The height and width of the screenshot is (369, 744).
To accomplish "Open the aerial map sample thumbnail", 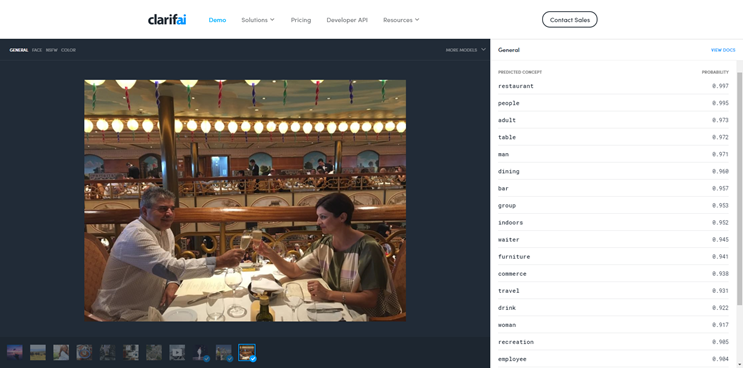I will pos(154,352).
